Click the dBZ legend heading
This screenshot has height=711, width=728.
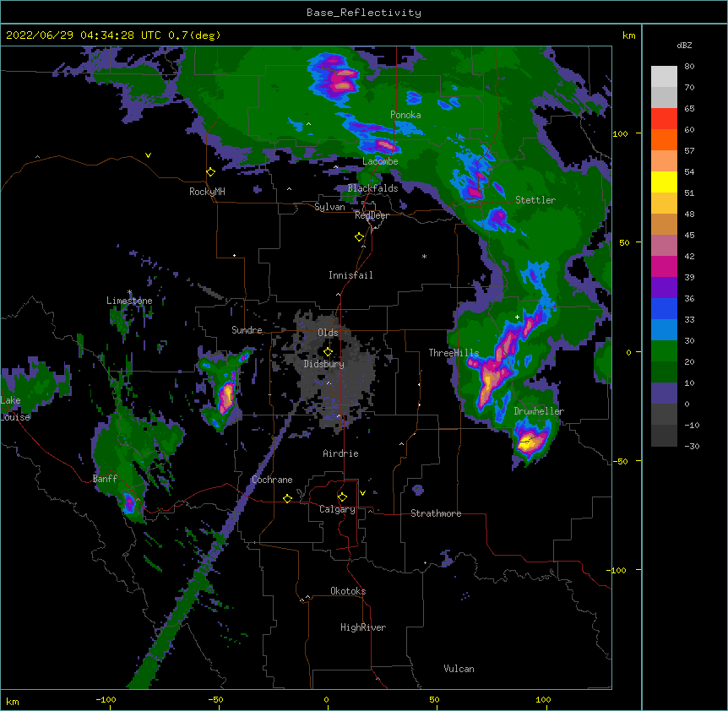[x=684, y=45]
